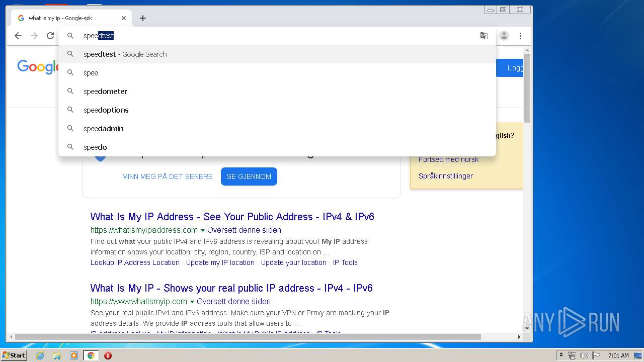Image resolution: width=644 pixels, height=362 pixels.
Task: Choose the 'speedadmin' suggestion
Action: [x=277, y=129]
